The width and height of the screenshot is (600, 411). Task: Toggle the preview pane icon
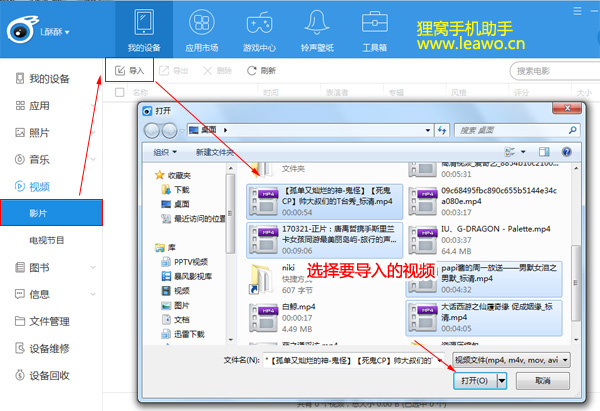pyautogui.click(x=544, y=152)
